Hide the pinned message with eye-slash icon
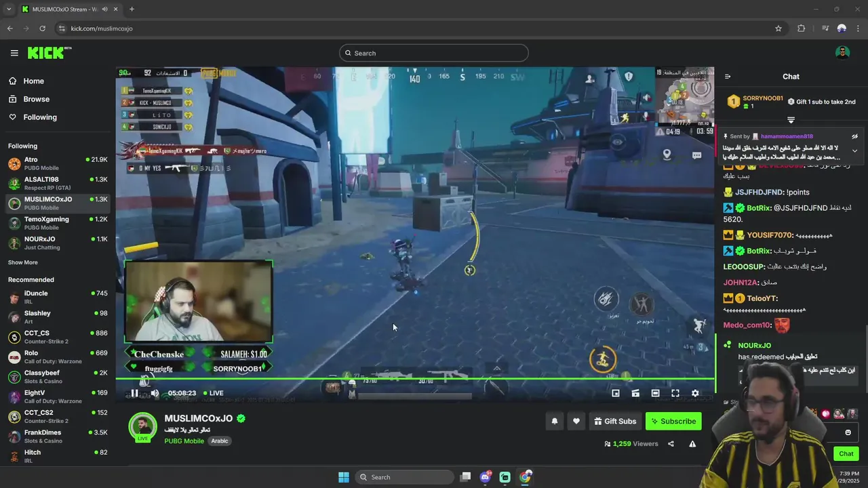Viewport: 868px width, 488px height. [x=854, y=136]
